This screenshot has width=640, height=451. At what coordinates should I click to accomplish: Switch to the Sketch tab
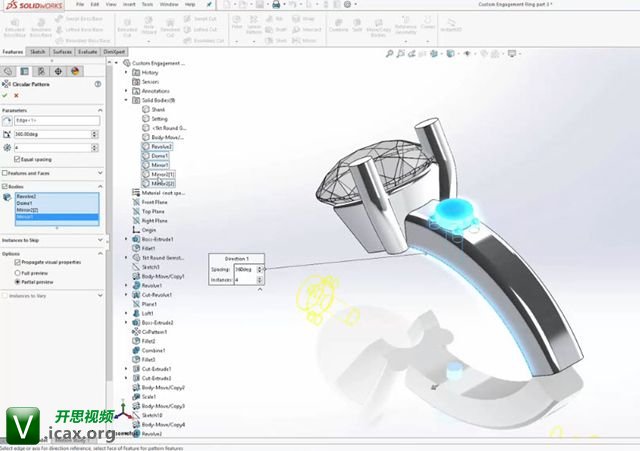click(38, 52)
